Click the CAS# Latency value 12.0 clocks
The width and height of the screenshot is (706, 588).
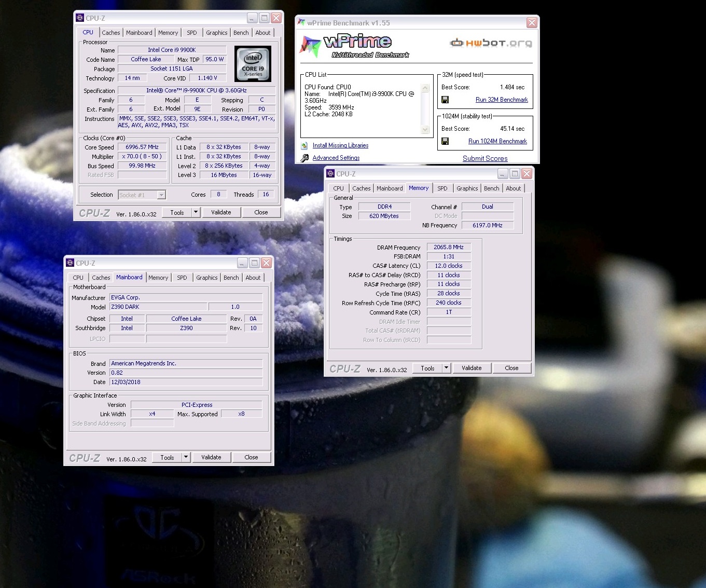[x=449, y=266]
